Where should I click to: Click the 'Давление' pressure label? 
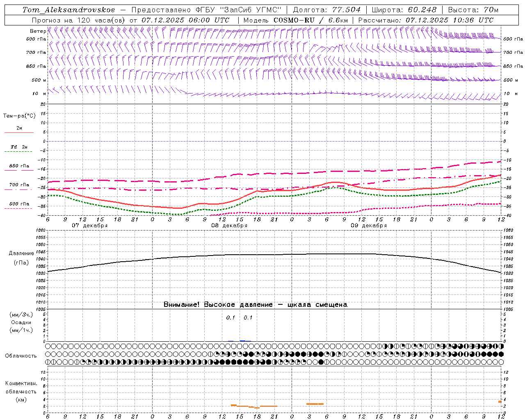21,253
